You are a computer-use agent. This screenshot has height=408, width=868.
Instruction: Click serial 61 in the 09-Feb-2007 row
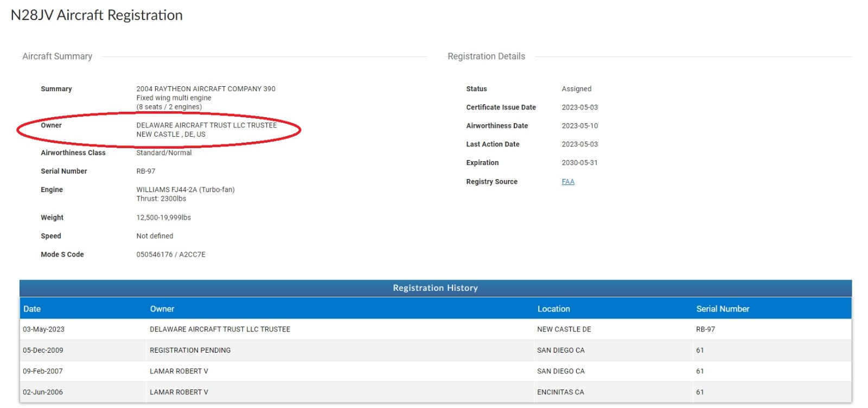coord(700,372)
